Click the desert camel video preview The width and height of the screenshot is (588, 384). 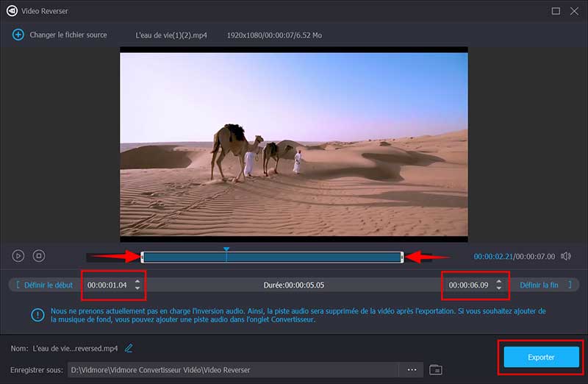(293, 144)
